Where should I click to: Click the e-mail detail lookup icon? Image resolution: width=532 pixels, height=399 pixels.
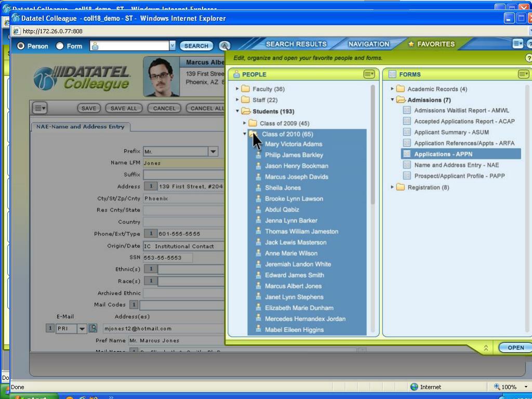click(x=92, y=328)
